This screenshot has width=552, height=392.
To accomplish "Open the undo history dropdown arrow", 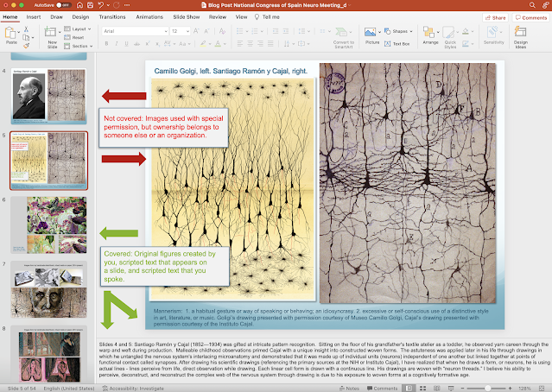I will (x=108, y=5).
